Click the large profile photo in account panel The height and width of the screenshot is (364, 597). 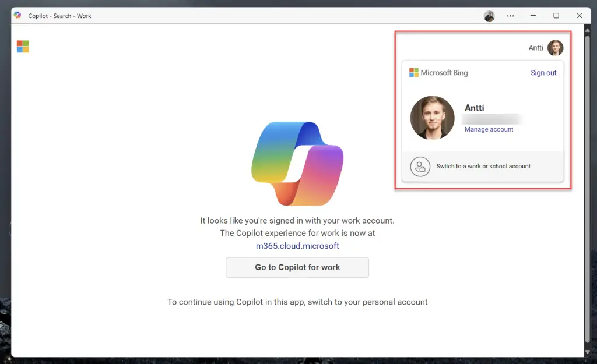click(432, 118)
